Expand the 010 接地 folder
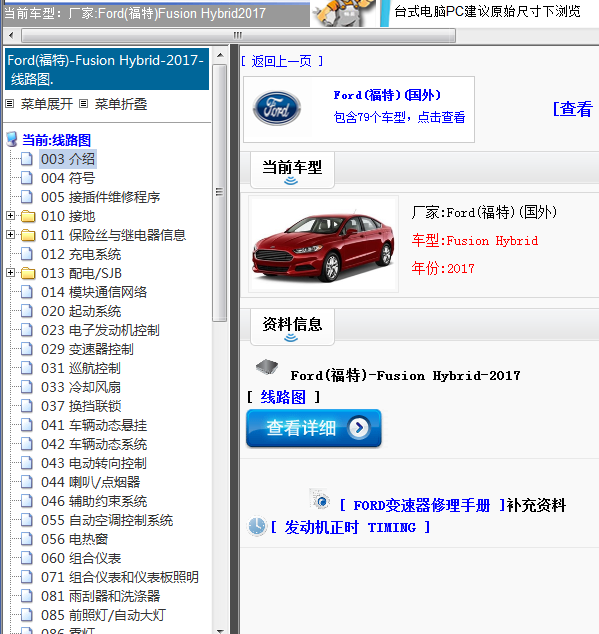599x634 pixels. tap(11, 216)
